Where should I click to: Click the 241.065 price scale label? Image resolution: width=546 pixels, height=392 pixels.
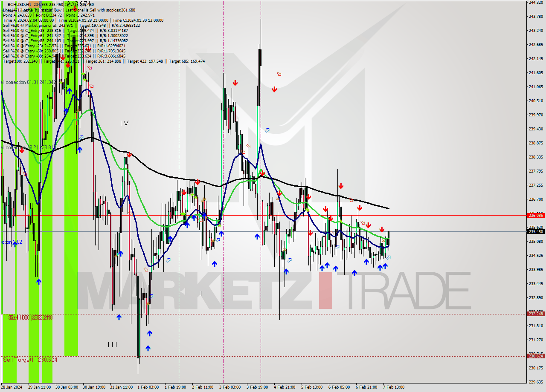tap(536, 86)
